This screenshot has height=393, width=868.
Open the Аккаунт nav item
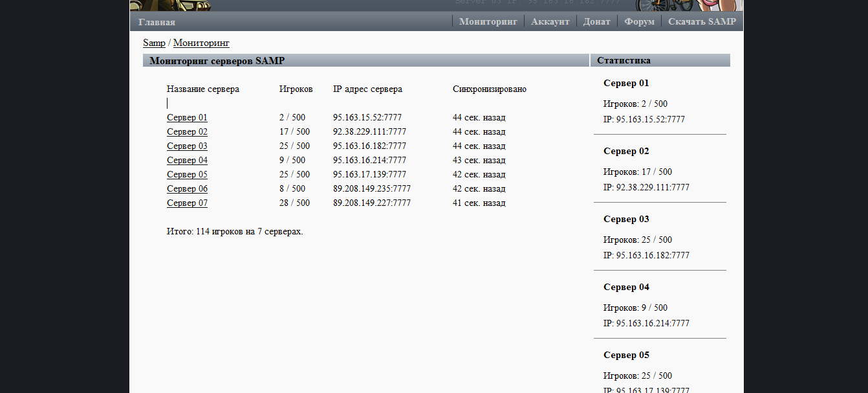tap(550, 21)
